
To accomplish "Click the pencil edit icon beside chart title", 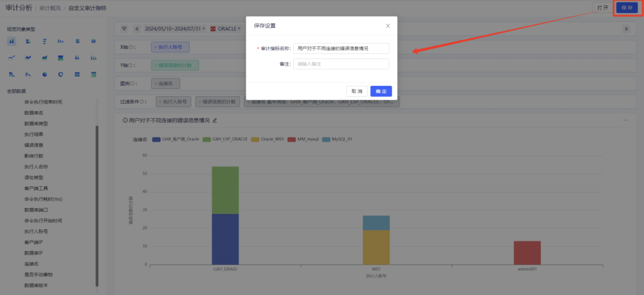I will 215,121.
